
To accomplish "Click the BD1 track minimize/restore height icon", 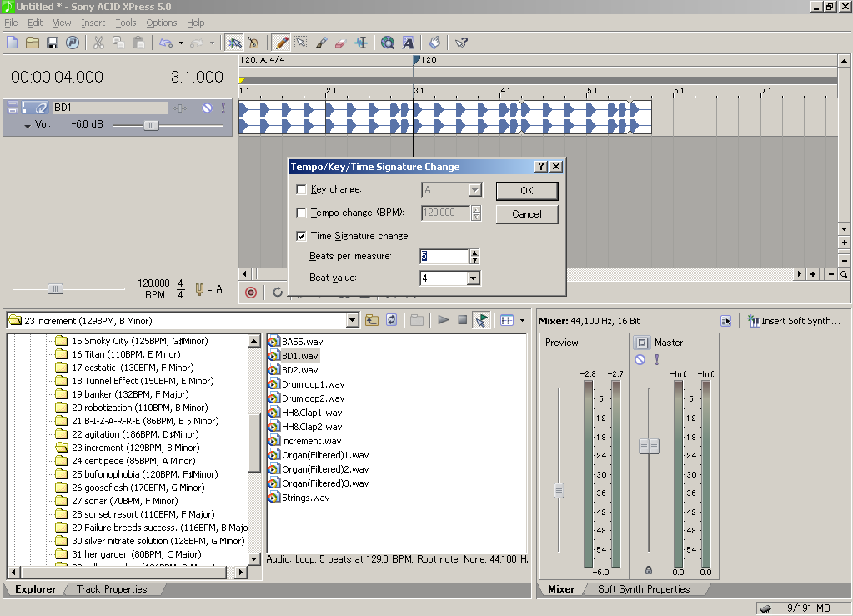I will [x=12, y=108].
